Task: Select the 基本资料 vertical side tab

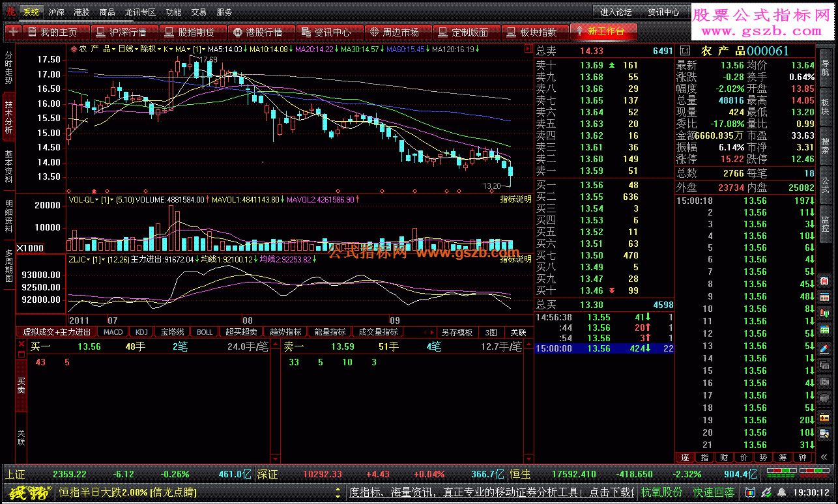Action: tap(8, 166)
